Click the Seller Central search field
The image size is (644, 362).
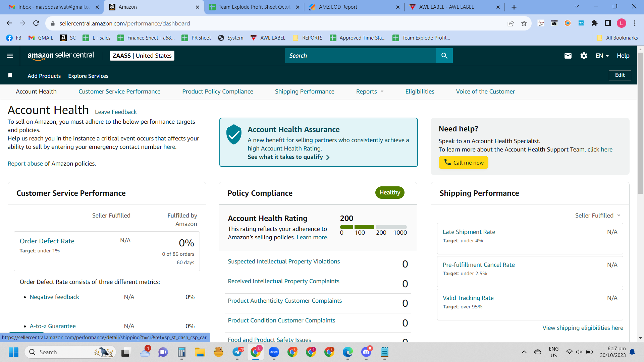(361, 56)
